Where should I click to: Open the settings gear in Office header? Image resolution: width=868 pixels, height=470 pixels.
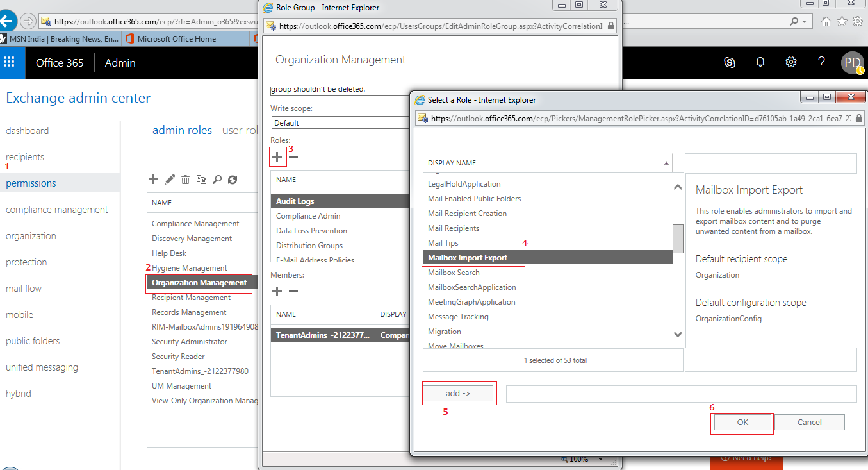(791, 62)
